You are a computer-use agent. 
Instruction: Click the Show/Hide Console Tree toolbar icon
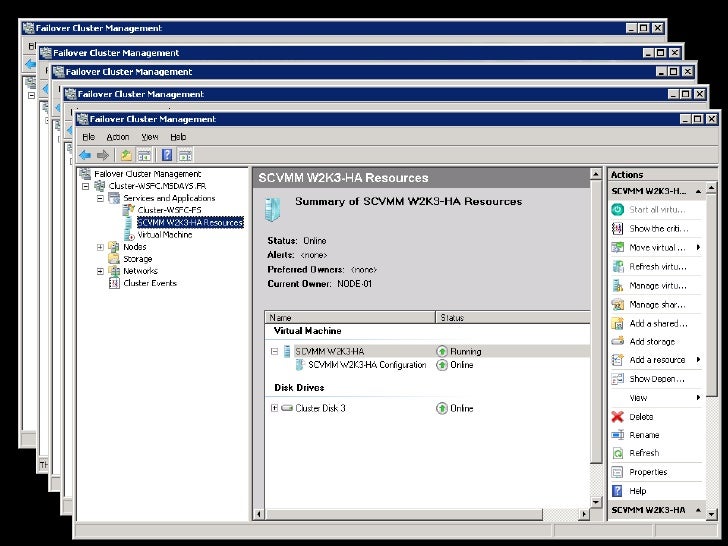pos(145,155)
